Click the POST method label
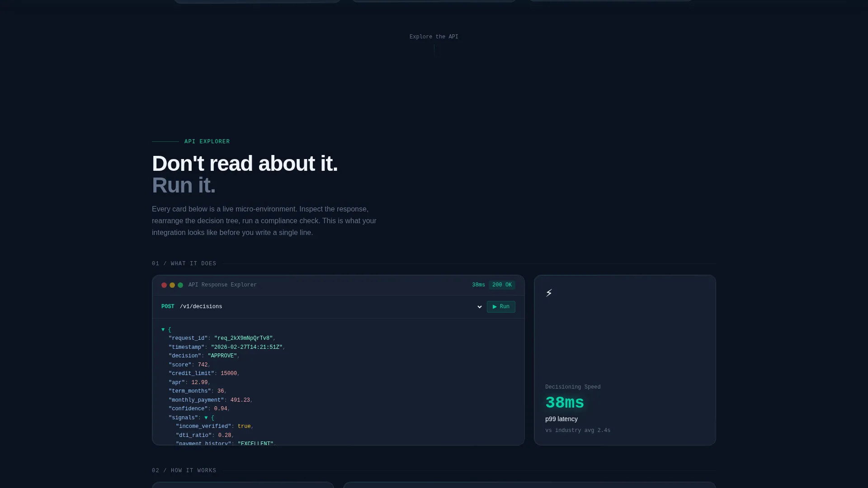 (168, 307)
